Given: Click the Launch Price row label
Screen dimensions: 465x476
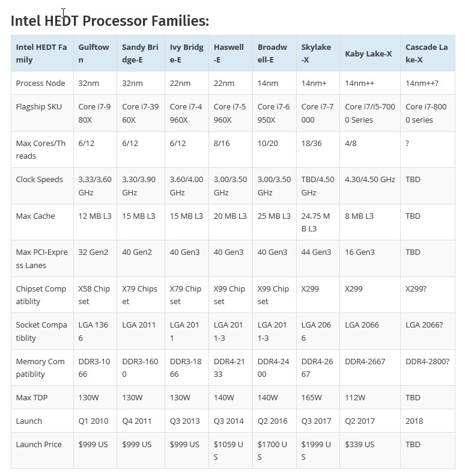Looking at the screenshot, I should pyautogui.click(x=39, y=444).
